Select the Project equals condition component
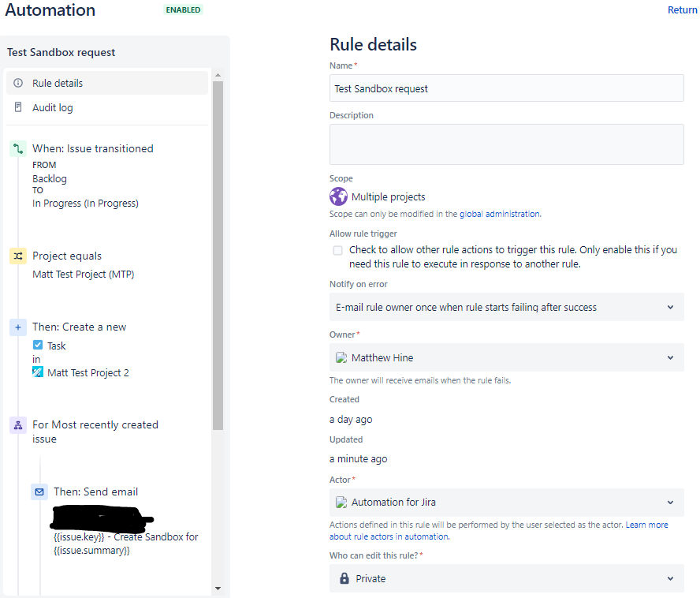 click(x=67, y=256)
